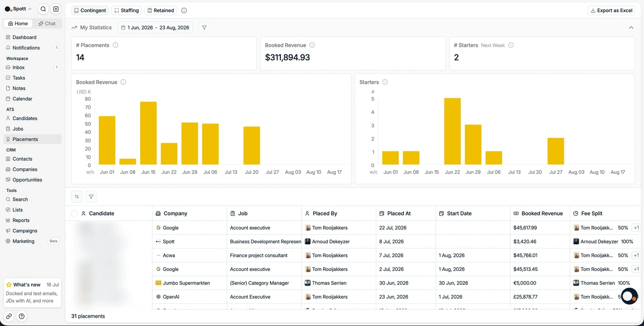Open the Spott workspace dropdown

tap(18, 9)
